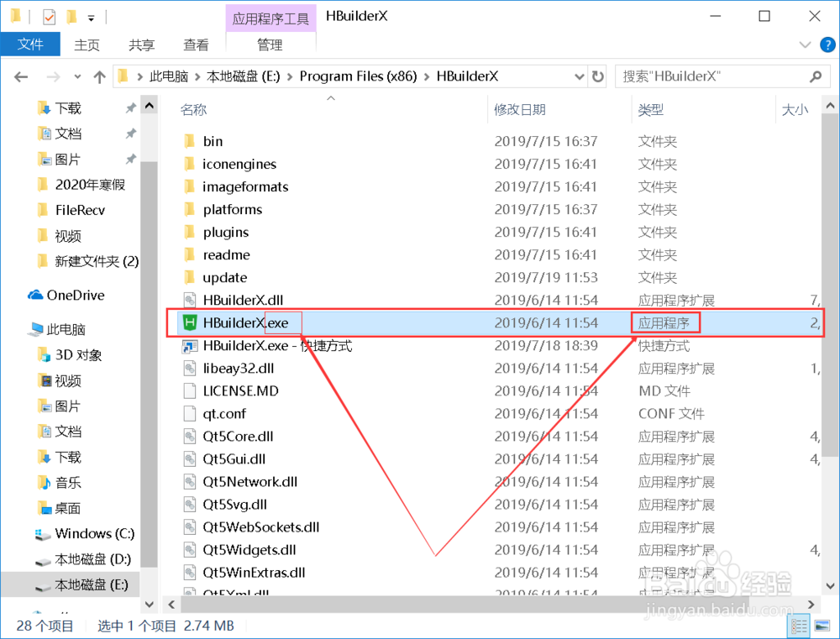Select OneDrive in the navigation pane
The width and height of the screenshot is (840, 639).
72,295
